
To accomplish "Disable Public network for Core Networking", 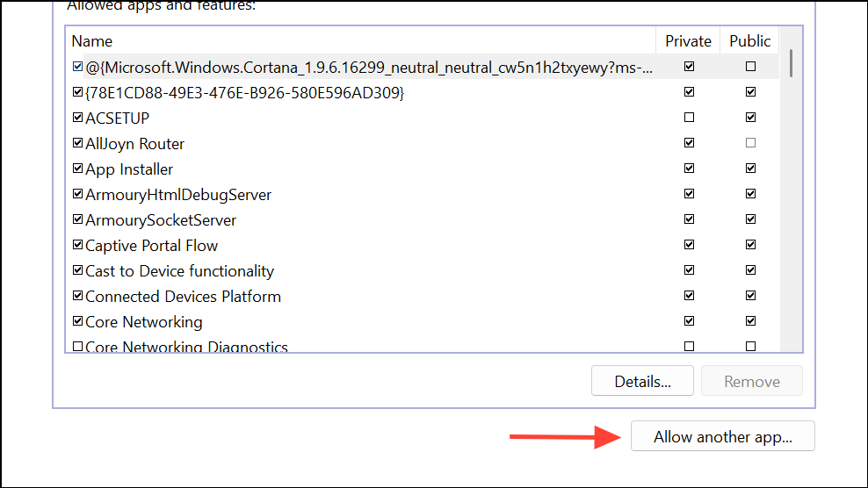I will 750,321.
